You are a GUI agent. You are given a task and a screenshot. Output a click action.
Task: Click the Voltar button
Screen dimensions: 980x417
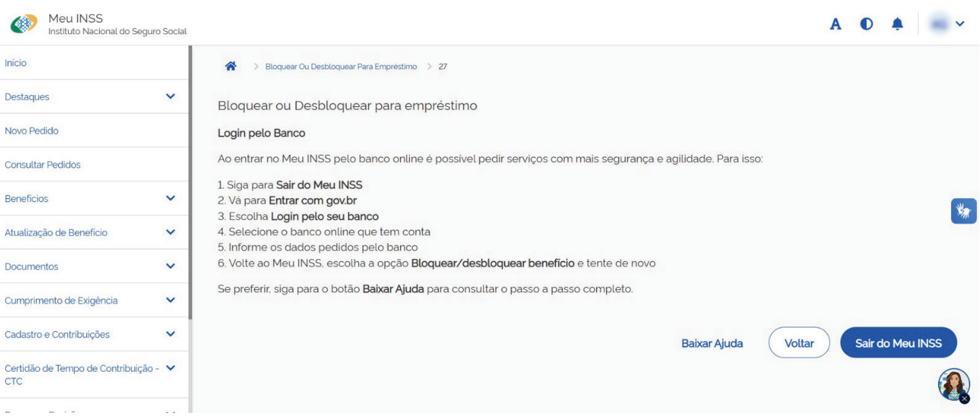pyautogui.click(x=799, y=343)
